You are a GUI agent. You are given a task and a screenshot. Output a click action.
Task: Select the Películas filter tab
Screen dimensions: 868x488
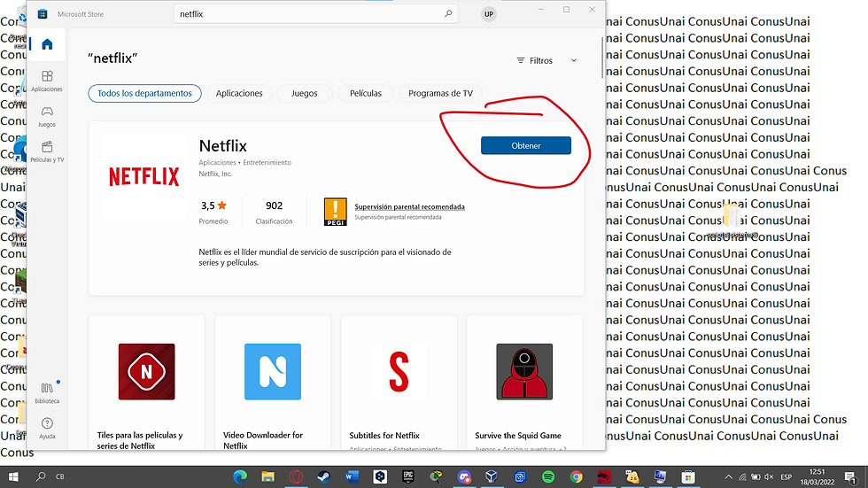click(365, 94)
